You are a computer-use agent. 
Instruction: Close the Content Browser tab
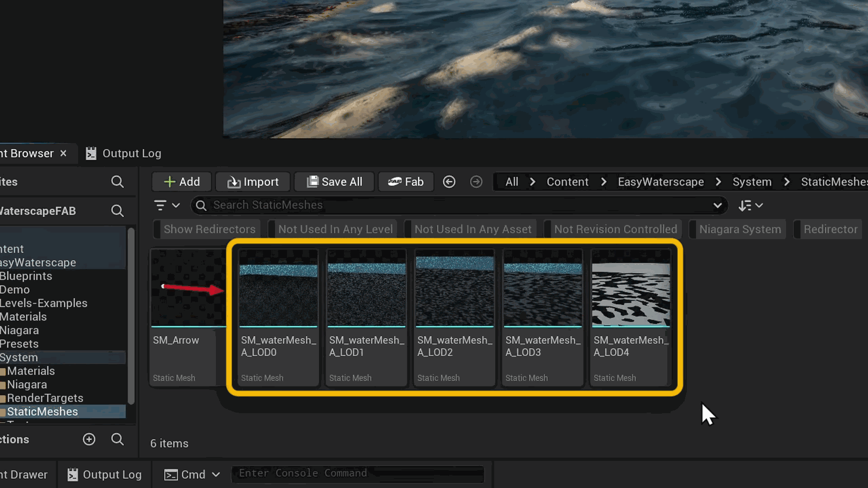[x=63, y=153]
